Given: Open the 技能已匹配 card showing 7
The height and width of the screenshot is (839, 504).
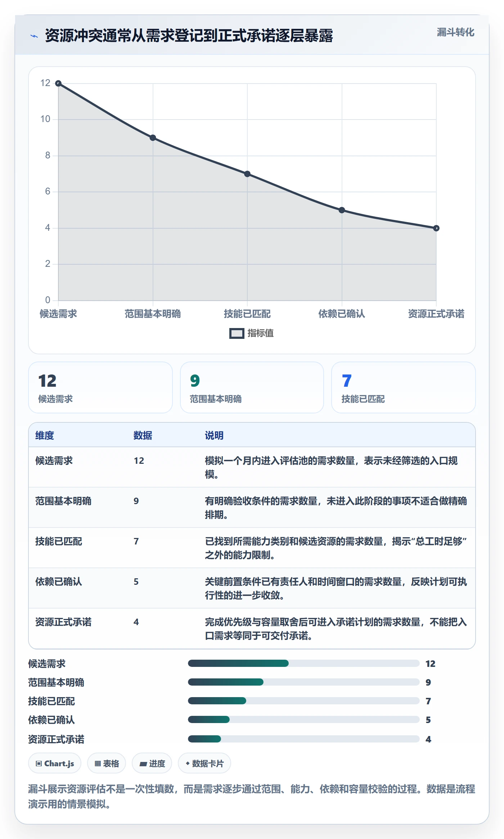Looking at the screenshot, I should [404, 387].
